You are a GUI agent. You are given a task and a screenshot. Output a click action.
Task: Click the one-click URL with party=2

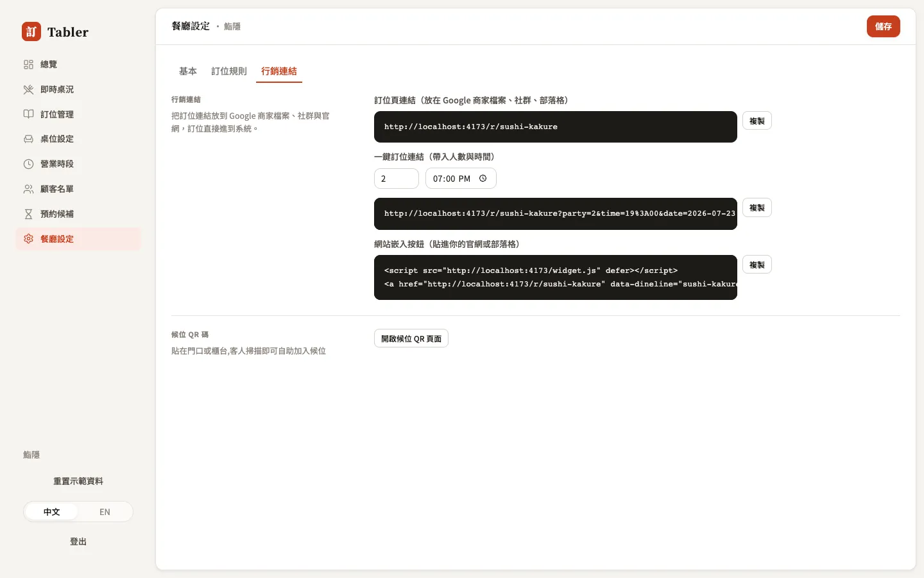coord(556,214)
